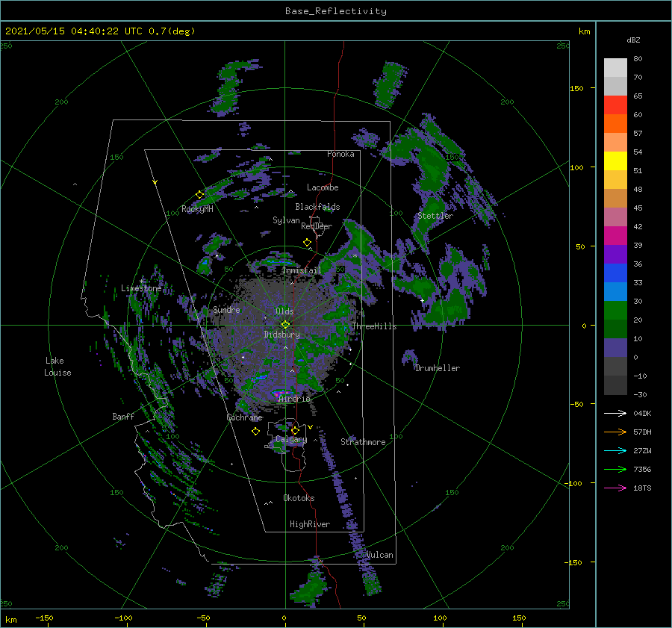
Task: Pick the light gray 70-80 dBZ swatch
Action: (x=615, y=68)
